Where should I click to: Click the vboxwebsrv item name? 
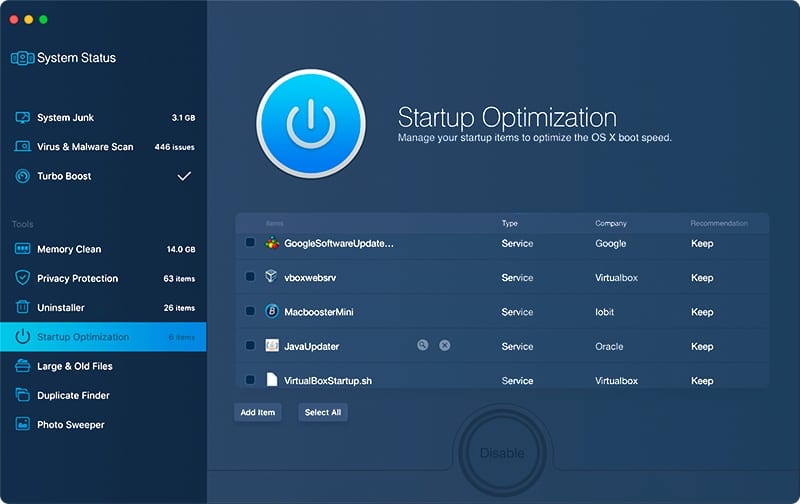(x=310, y=278)
